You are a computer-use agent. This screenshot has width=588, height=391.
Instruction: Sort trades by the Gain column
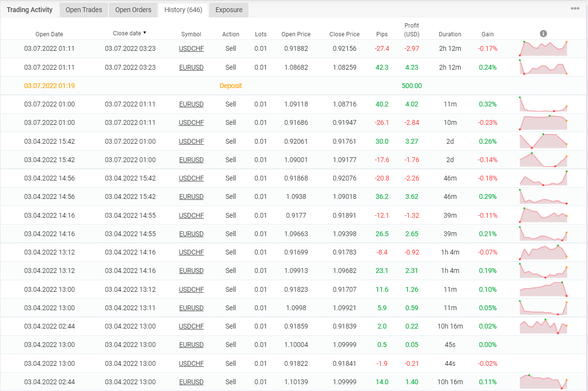point(487,34)
